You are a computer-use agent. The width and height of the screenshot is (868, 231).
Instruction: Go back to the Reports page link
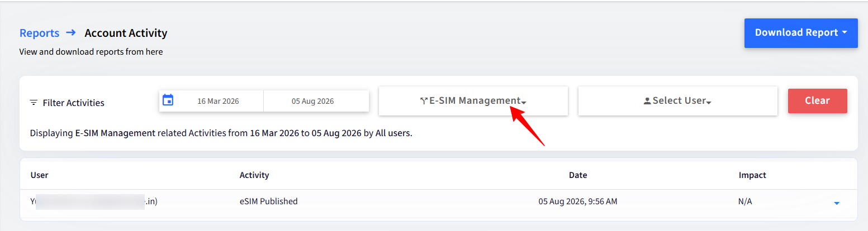[x=40, y=33]
